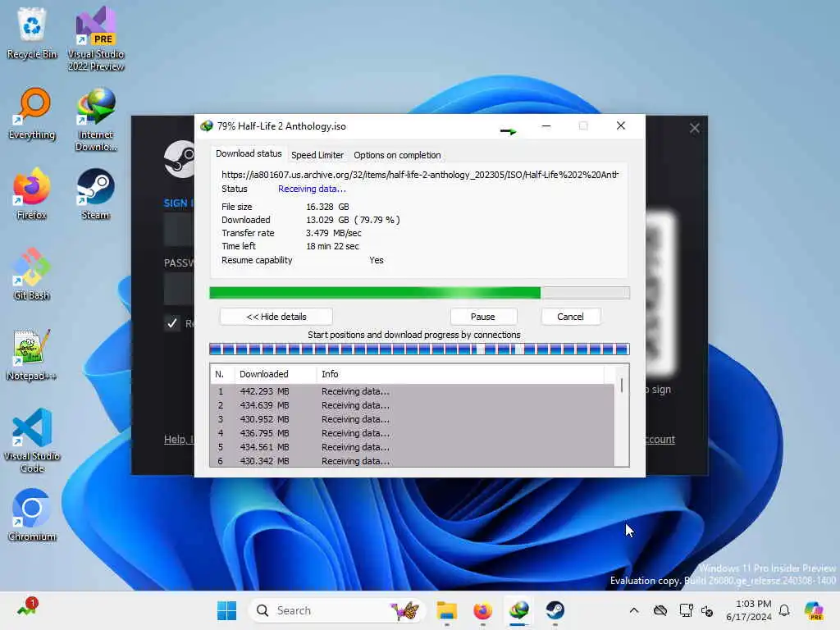This screenshot has width=840, height=630.
Task: Select the Notepad++ desktop icon
Action: pyautogui.click(x=32, y=354)
